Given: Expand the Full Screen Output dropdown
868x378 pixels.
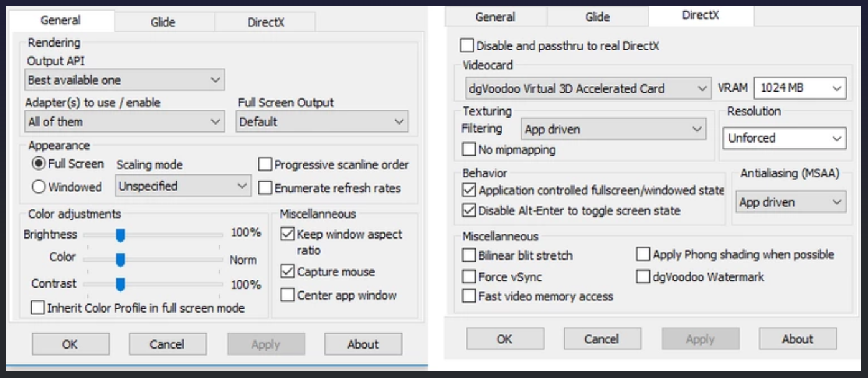Looking at the screenshot, I should point(322,121).
